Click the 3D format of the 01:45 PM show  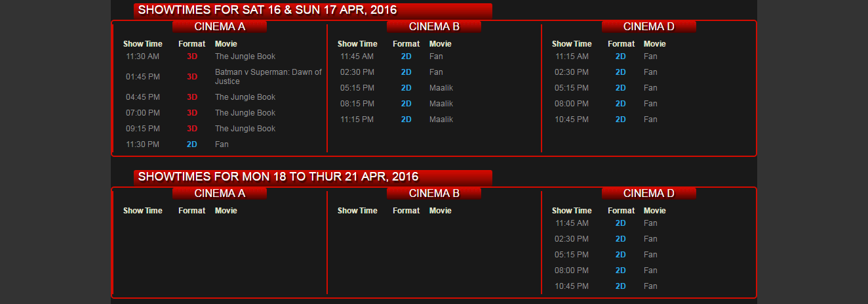[192, 77]
